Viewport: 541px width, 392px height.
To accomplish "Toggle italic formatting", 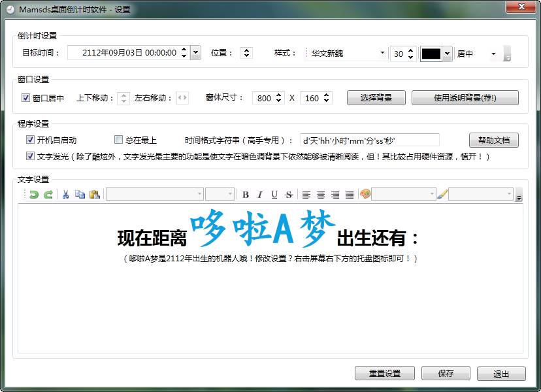I will tap(259, 194).
